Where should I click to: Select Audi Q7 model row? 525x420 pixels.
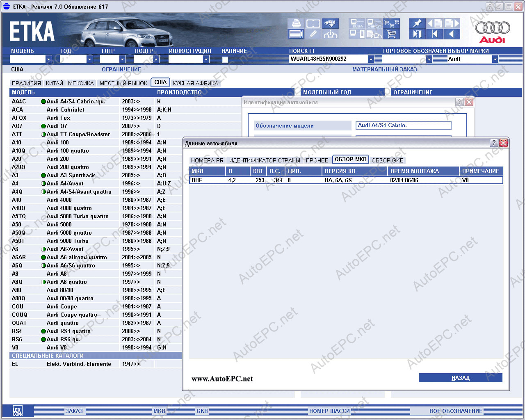pyautogui.click(x=96, y=126)
